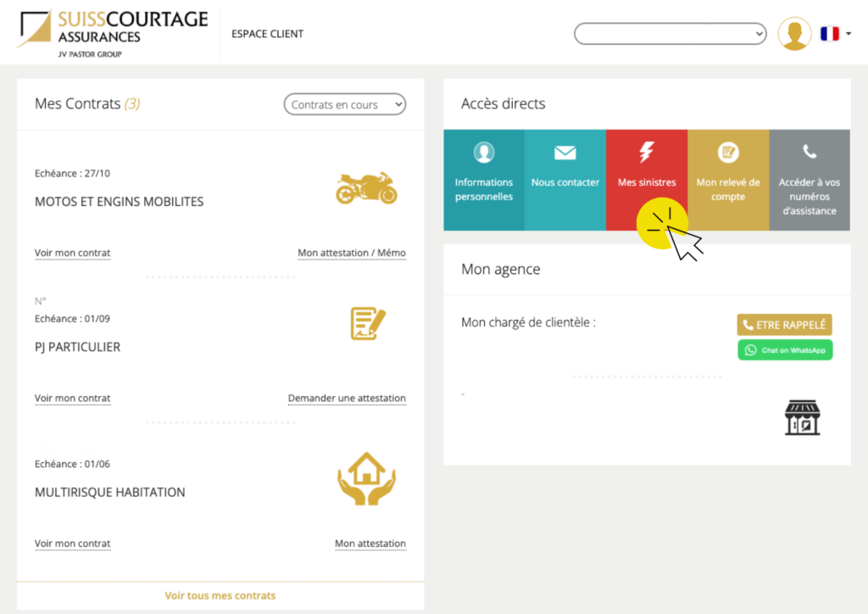Viewport: 868px width, 614px height.
Task: Expand the empty header dropdown selector
Action: [x=670, y=34]
